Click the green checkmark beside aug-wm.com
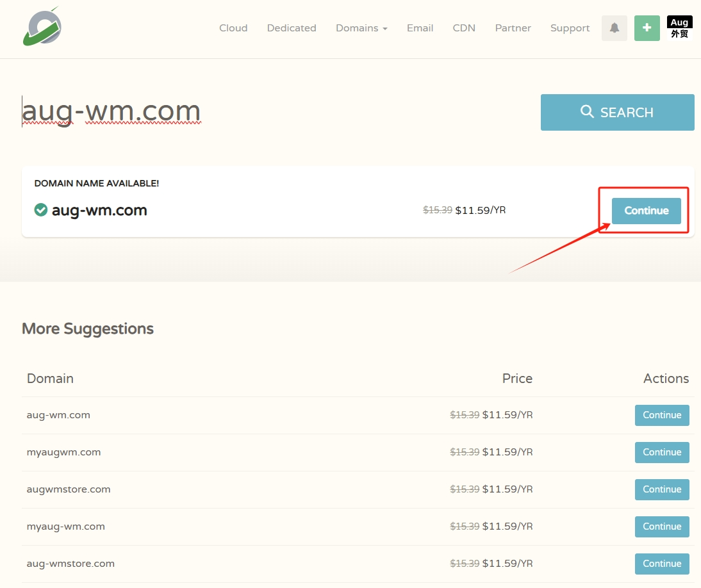Viewport: 701px width, 588px height. click(41, 210)
